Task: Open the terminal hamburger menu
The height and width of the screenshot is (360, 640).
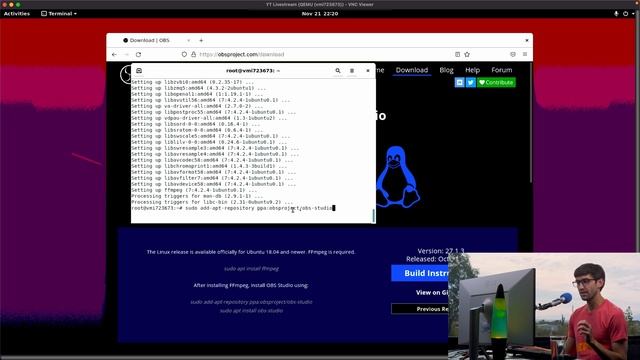Action: [x=352, y=71]
